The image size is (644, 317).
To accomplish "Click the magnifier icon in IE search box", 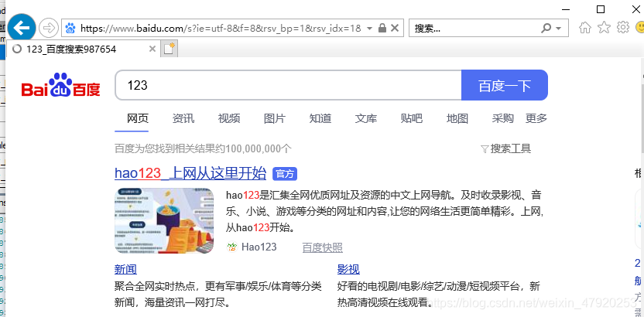I will point(546,29).
